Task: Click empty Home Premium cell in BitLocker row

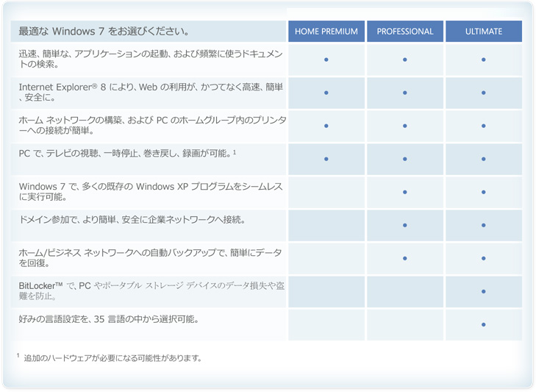Action: point(326,291)
